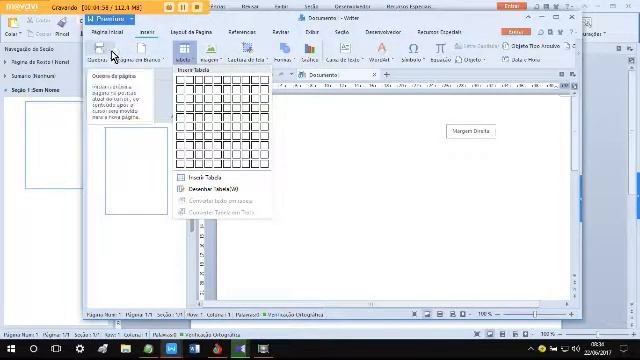Click the zoom in plus in front window status bar
The height and width of the screenshot is (360, 640).
point(571,314)
